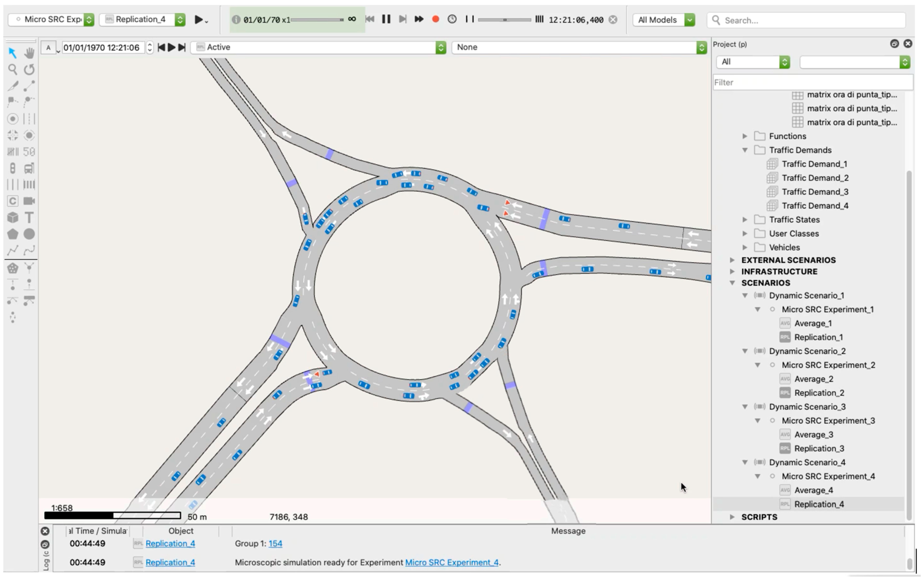Open the Micro SRC Experiment_4 log link
924x579 pixels.
(452, 563)
